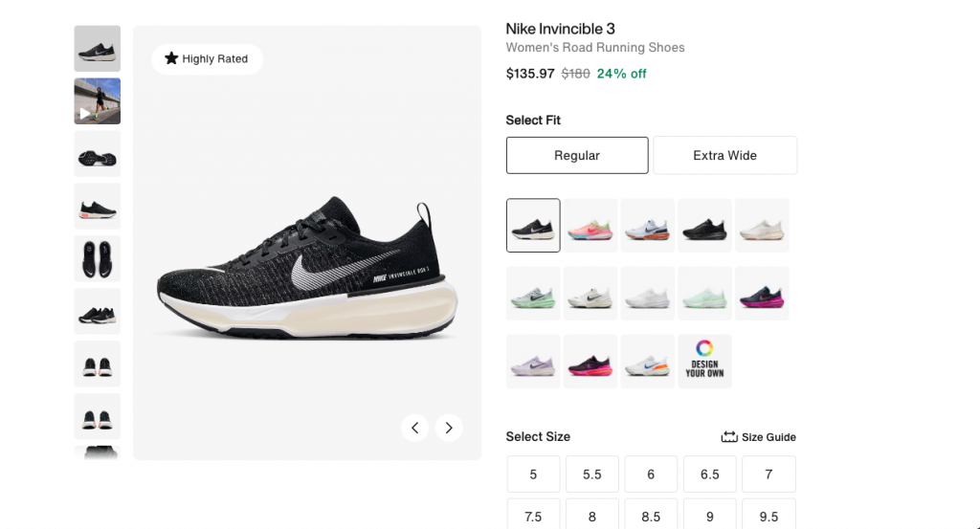View the top-down pair thumbnail
This screenshot has height=529, width=980.
pos(98,258)
